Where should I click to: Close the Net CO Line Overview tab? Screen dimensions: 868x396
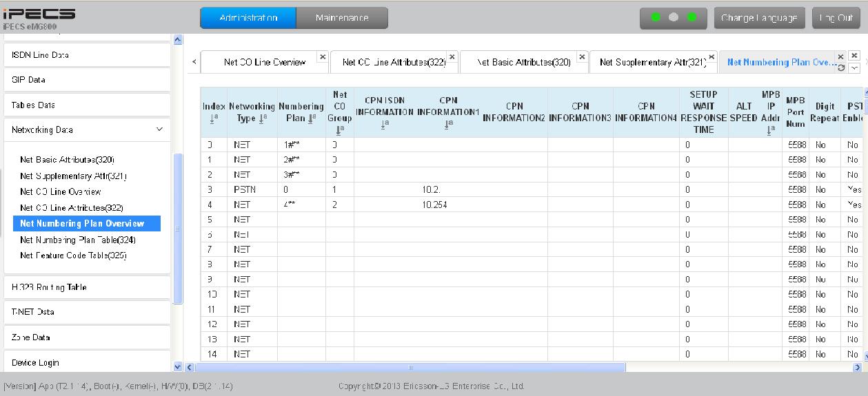pos(322,56)
